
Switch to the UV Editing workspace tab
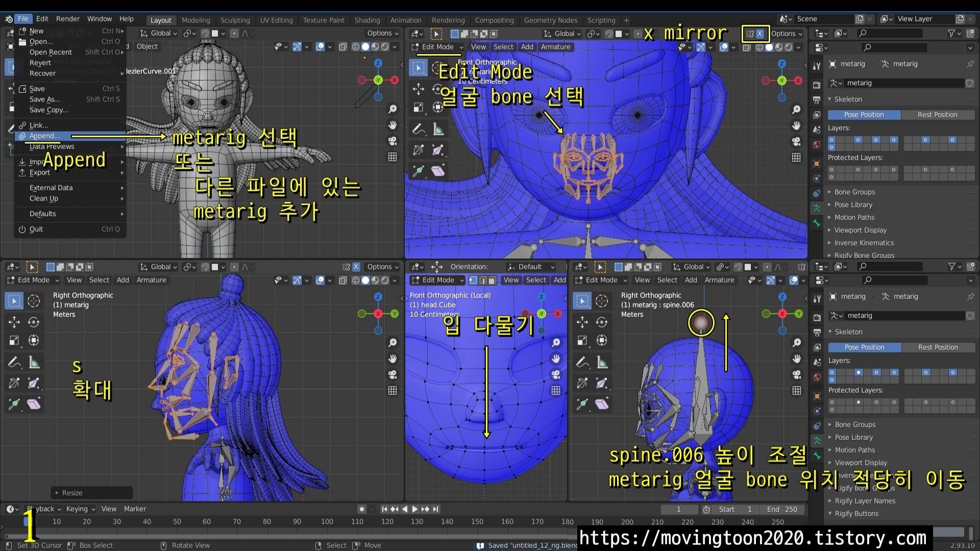click(x=276, y=20)
